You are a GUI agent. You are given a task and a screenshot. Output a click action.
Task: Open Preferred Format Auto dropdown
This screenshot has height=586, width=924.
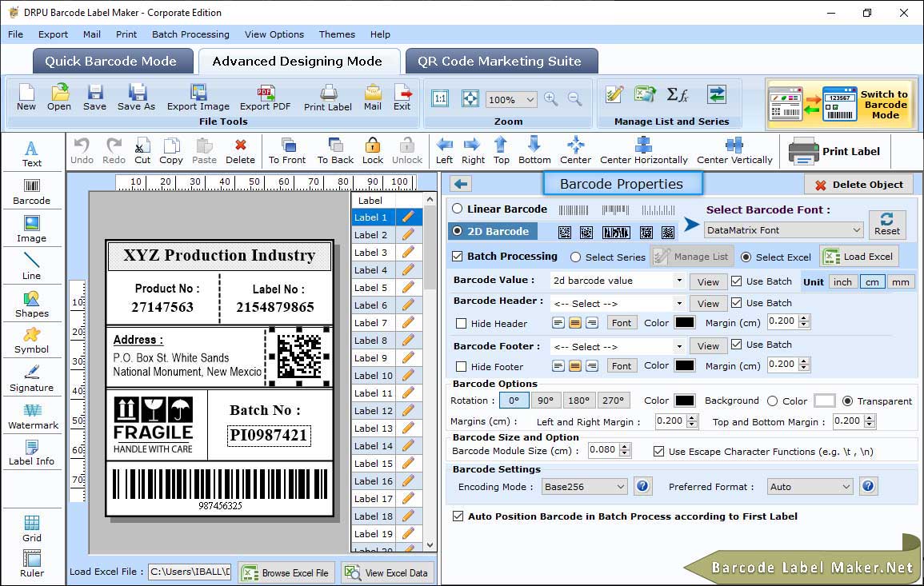click(810, 487)
